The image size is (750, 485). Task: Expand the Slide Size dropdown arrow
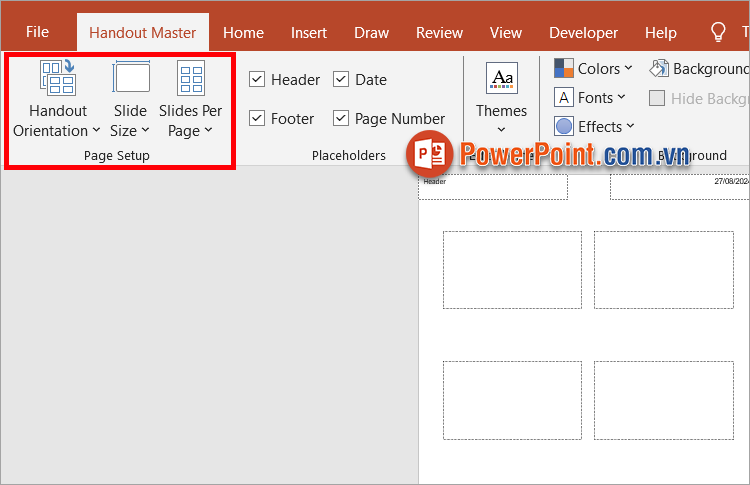[145, 130]
